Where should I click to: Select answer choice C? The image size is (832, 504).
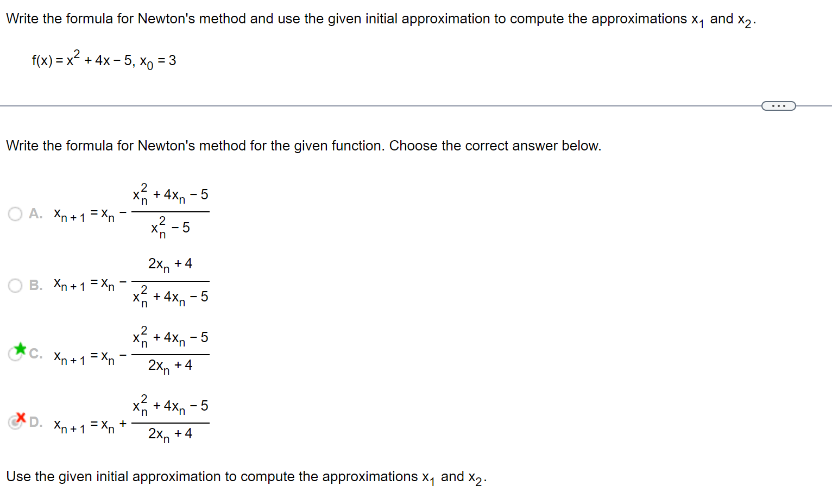pyautogui.click(x=15, y=354)
